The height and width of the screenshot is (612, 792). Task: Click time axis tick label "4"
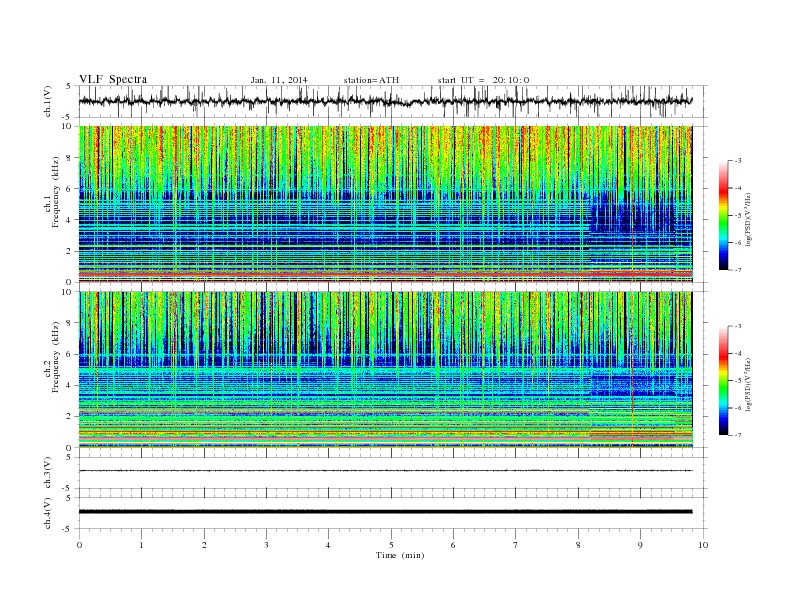coord(329,545)
